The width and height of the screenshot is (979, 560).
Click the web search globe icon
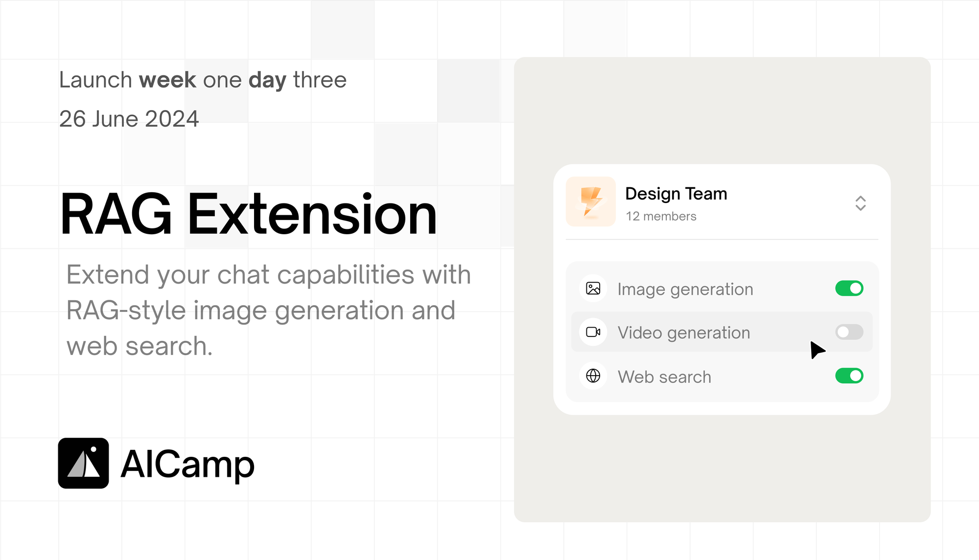pyautogui.click(x=593, y=376)
